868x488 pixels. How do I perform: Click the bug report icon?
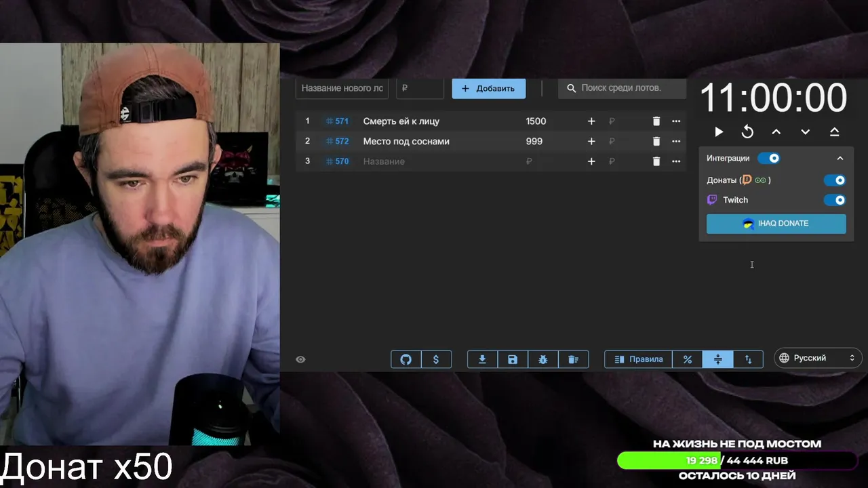(x=543, y=359)
